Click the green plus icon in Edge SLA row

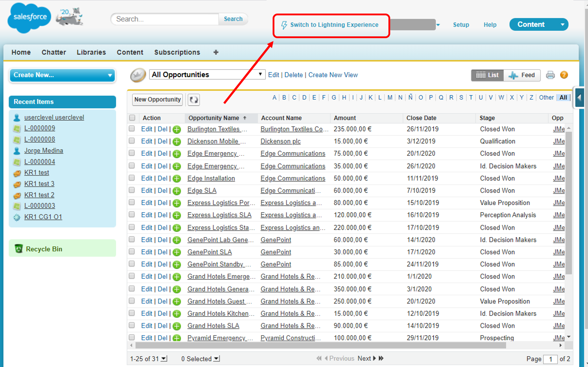[177, 191]
